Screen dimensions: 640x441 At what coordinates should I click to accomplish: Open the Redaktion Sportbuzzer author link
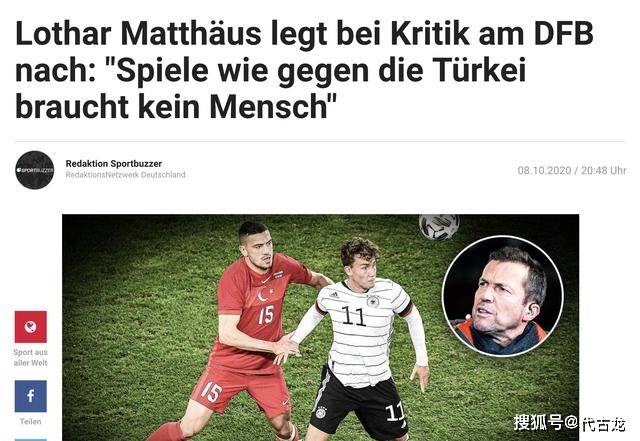[x=114, y=164]
